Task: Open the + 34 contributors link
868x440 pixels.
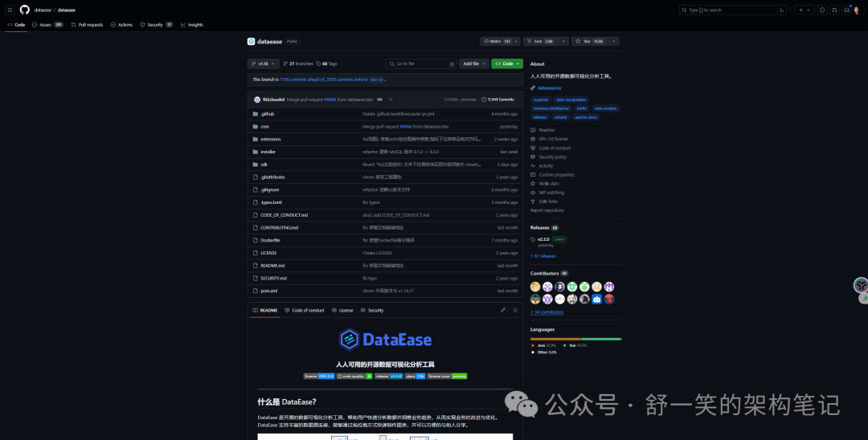Action: tap(547, 312)
